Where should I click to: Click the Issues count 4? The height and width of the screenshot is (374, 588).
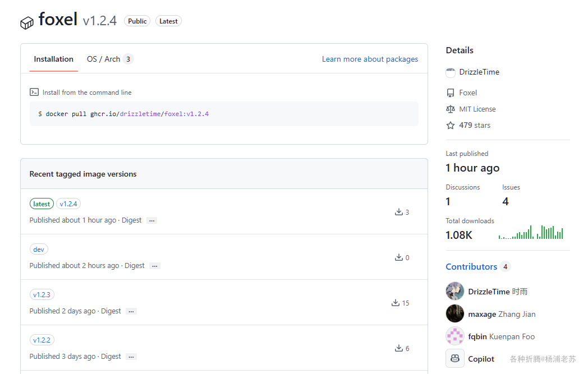tap(506, 202)
